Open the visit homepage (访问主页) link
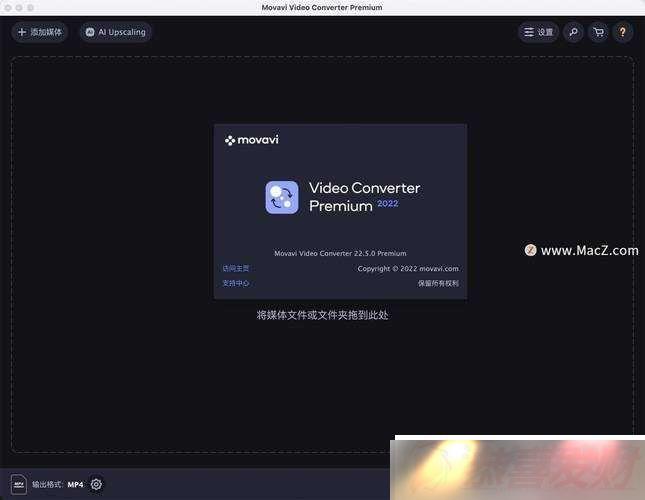 [236, 268]
